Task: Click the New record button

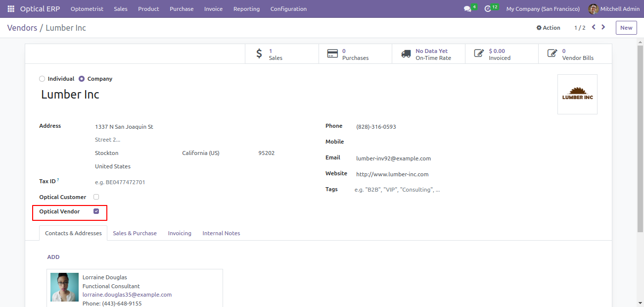Action: 626,28
